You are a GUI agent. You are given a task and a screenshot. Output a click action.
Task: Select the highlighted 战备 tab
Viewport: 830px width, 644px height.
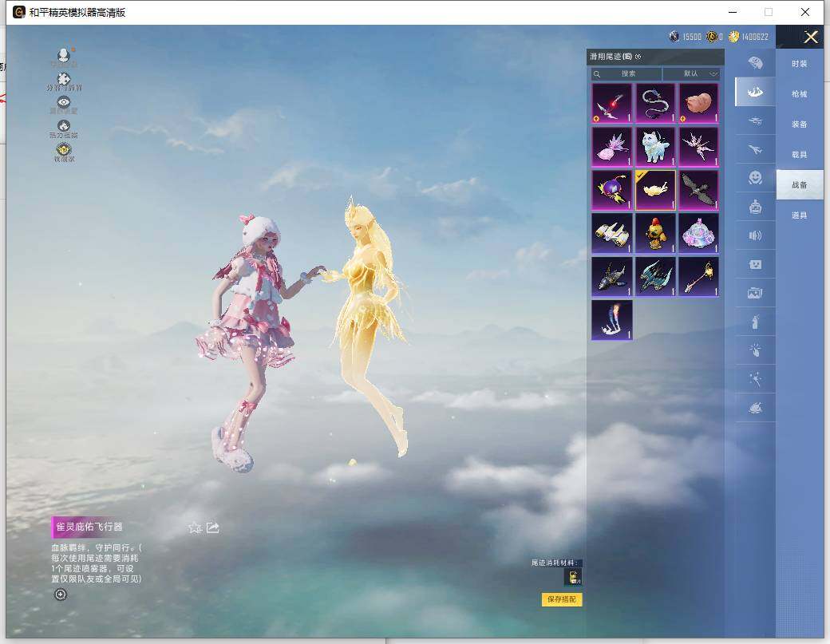800,184
